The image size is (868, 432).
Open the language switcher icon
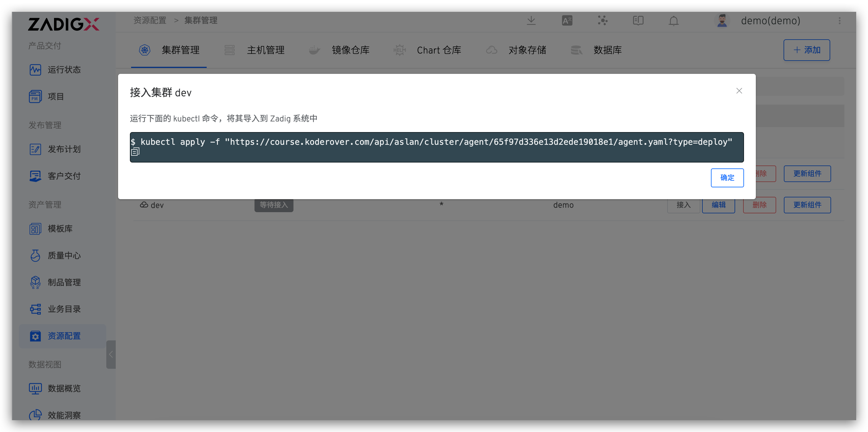tap(567, 21)
